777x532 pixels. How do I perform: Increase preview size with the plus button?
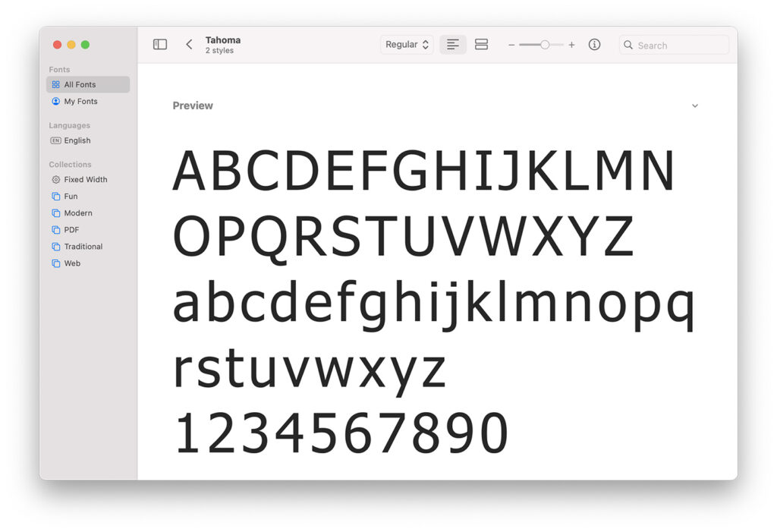click(x=571, y=44)
